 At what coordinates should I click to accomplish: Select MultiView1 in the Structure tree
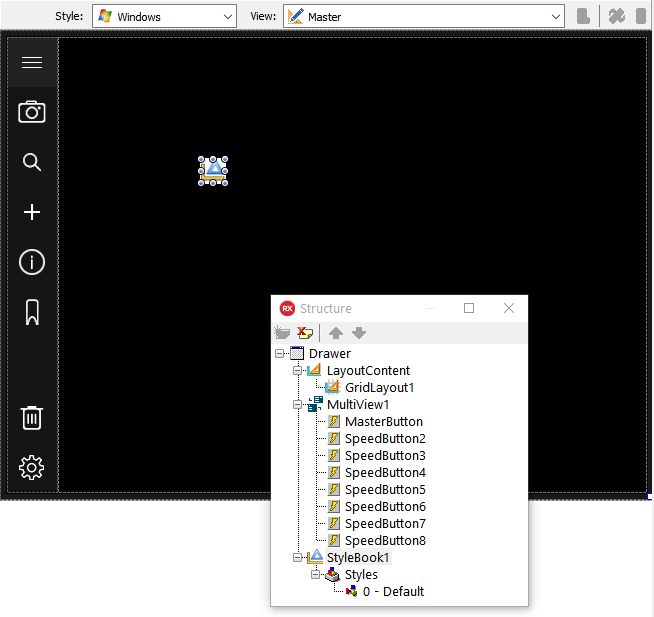pos(358,405)
